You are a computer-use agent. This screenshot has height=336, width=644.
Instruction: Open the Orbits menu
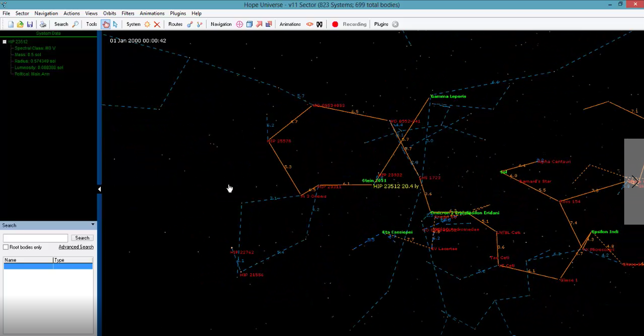(x=110, y=13)
